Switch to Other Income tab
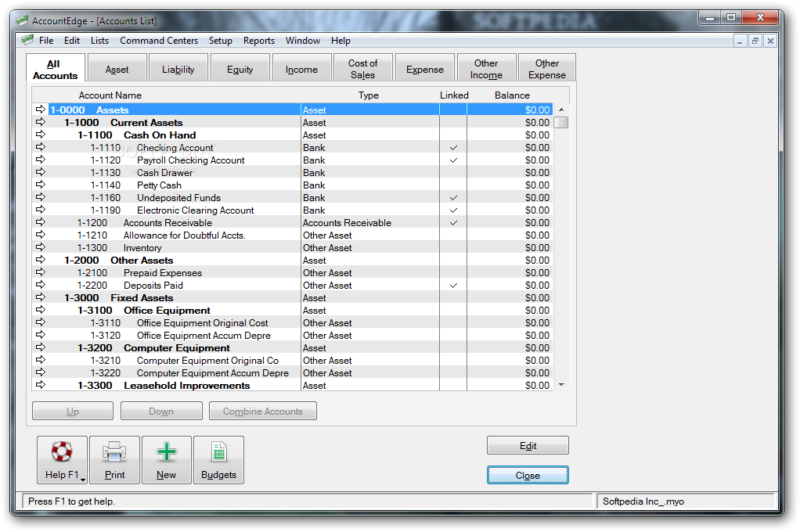 pyautogui.click(x=486, y=69)
